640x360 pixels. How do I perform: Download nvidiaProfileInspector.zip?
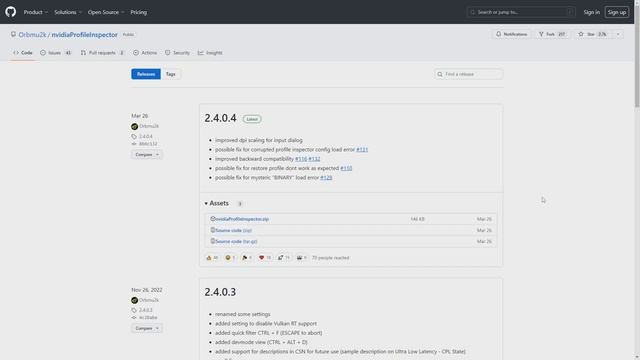point(242,219)
